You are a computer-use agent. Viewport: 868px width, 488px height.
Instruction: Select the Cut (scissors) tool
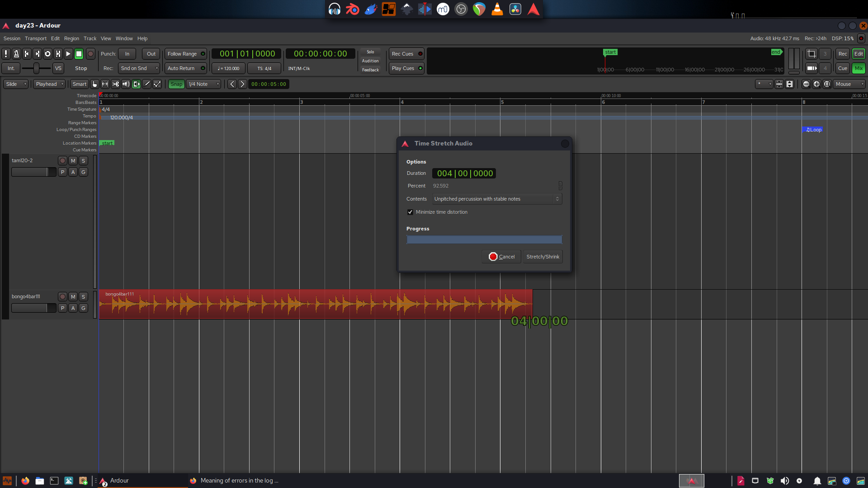(116, 84)
